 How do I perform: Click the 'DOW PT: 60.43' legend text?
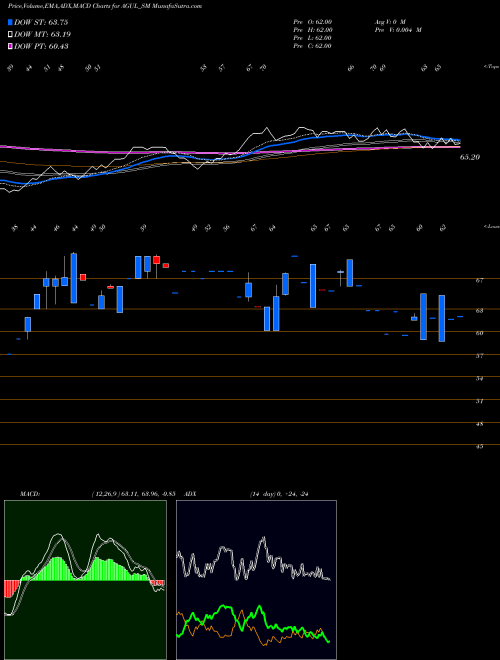pyautogui.click(x=41, y=46)
